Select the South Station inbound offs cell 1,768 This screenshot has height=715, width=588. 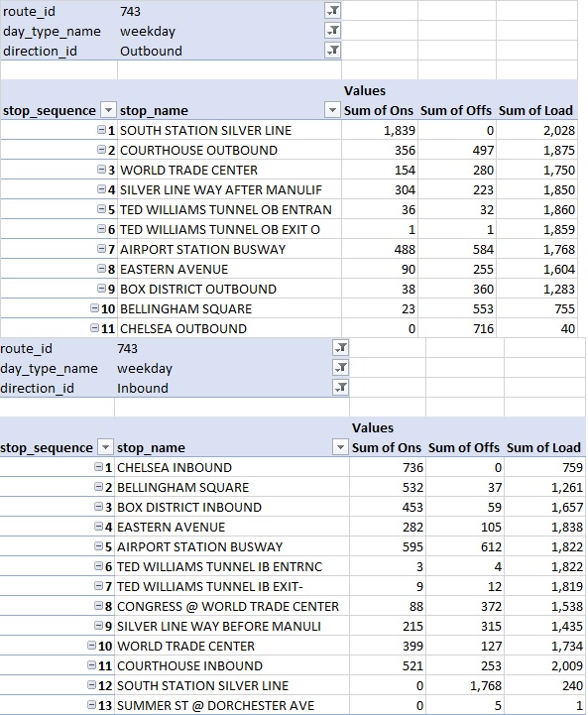(x=465, y=686)
